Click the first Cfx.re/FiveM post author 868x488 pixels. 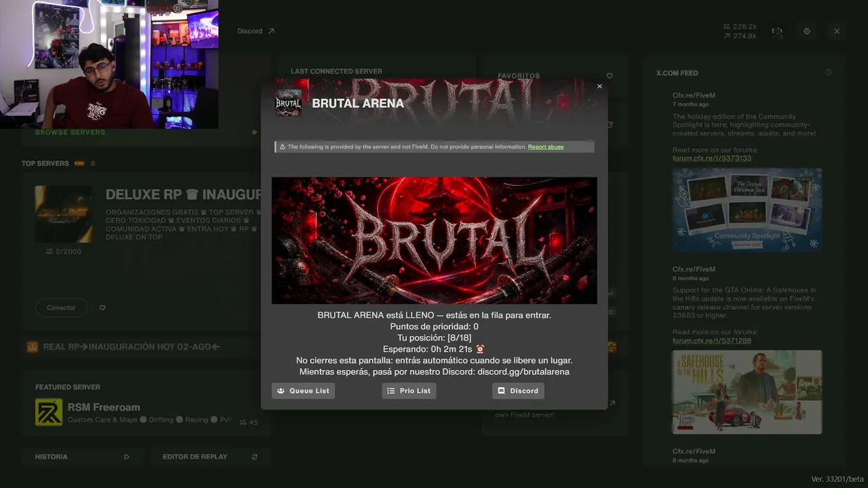point(694,96)
